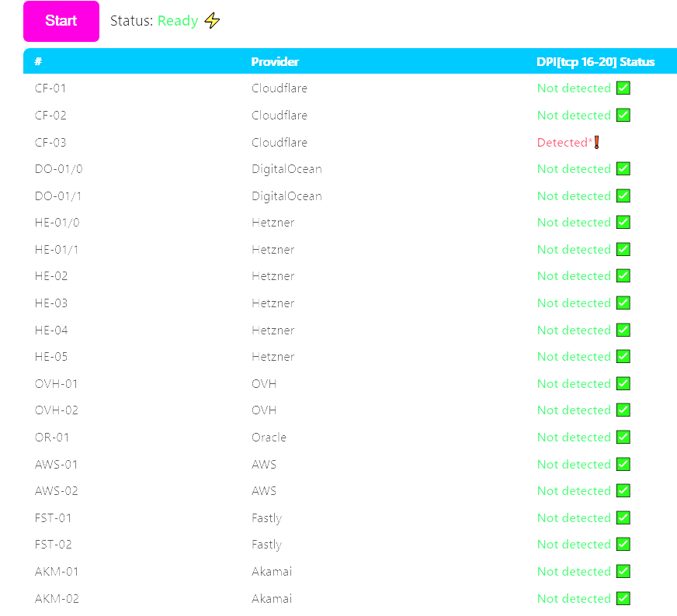
Task: Click the DPI[tcp 16-20] Status column header
Action: click(595, 62)
